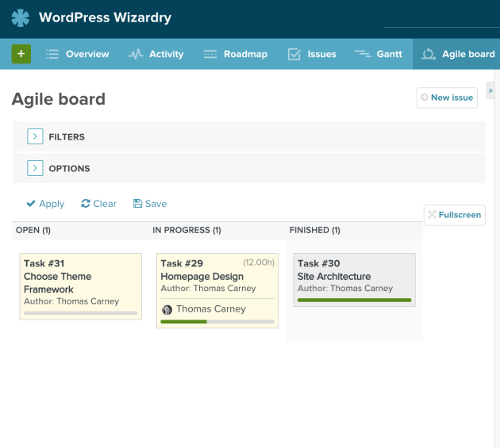Click the Apply link

pyautogui.click(x=45, y=204)
